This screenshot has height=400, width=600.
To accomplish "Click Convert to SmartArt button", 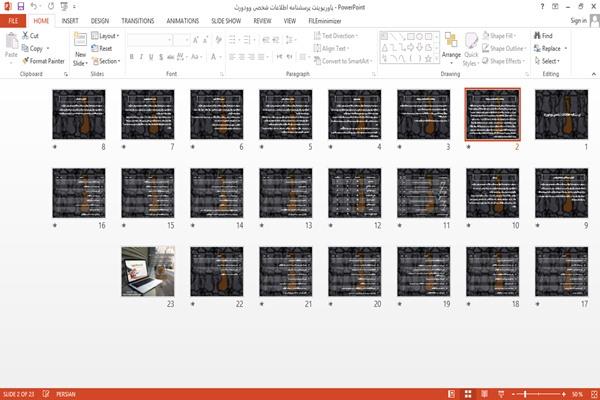I will click(343, 61).
